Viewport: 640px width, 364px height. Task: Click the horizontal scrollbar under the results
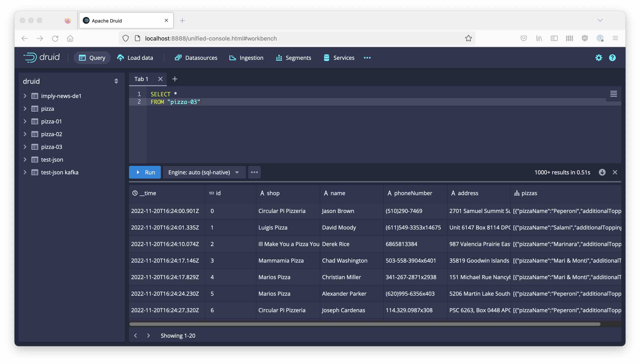point(365,324)
